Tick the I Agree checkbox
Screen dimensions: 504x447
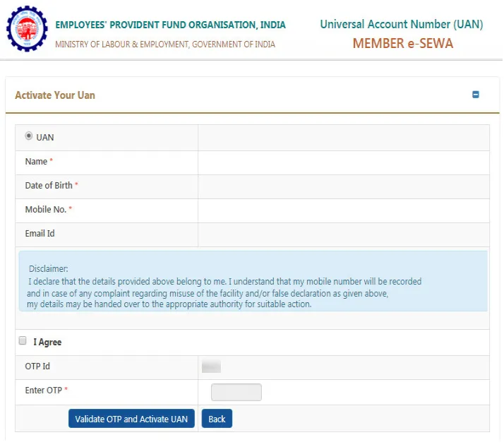(23, 341)
